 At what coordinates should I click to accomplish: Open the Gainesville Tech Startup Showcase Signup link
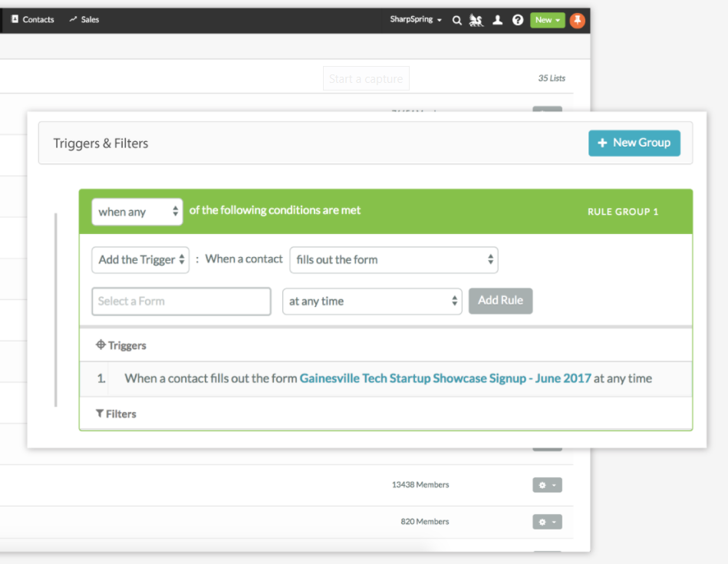tap(445, 378)
